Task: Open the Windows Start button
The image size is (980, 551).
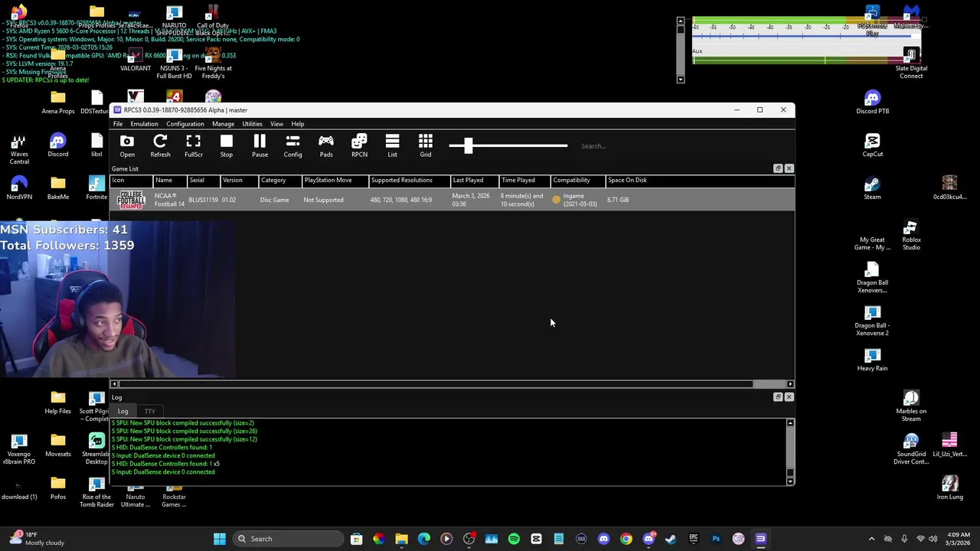Action: [x=220, y=539]
